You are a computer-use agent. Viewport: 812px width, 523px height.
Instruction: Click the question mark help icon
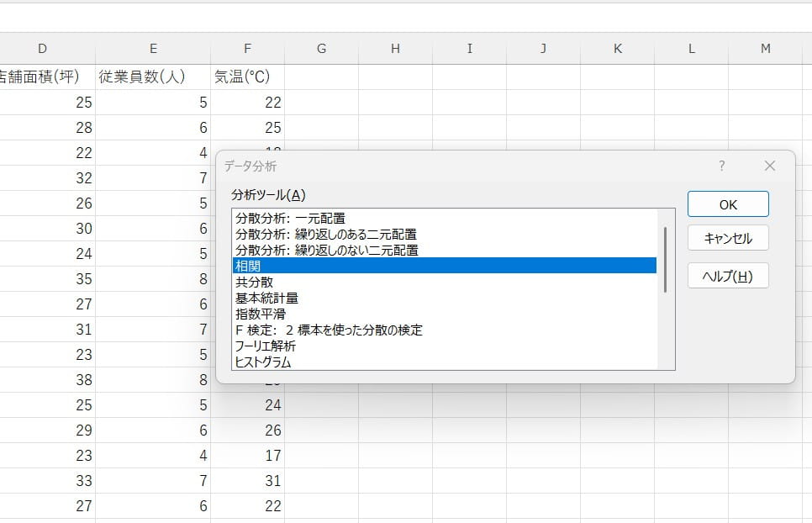(x=721, y=166)
